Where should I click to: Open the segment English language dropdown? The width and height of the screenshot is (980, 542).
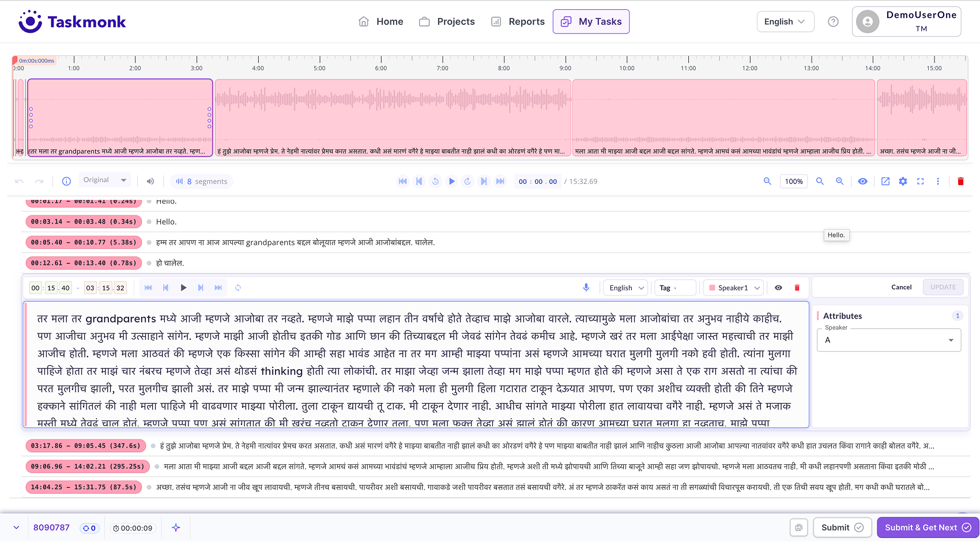pos(627,287)
